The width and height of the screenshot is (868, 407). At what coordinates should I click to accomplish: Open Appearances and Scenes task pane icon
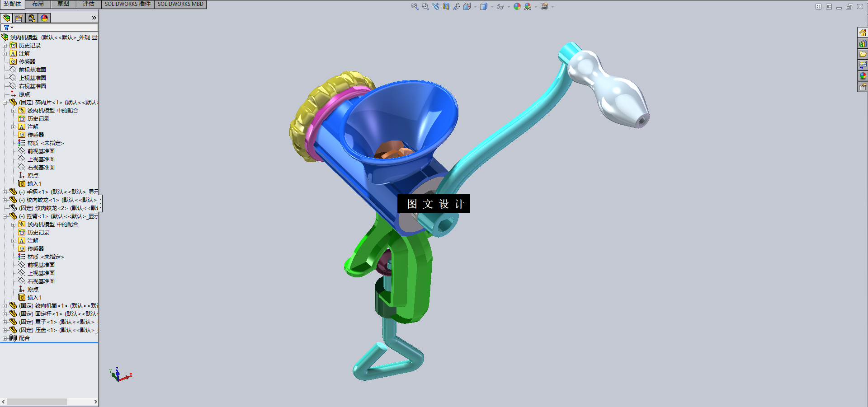pyautogui.click(x=863, y=76)
